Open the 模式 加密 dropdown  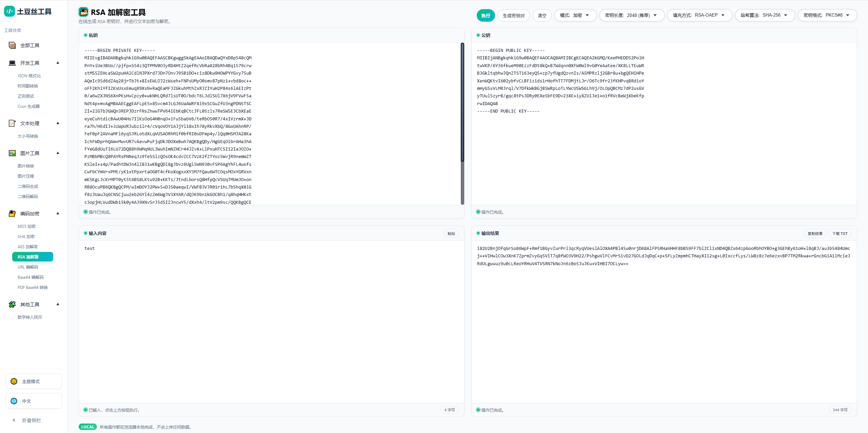pos(575,15)
